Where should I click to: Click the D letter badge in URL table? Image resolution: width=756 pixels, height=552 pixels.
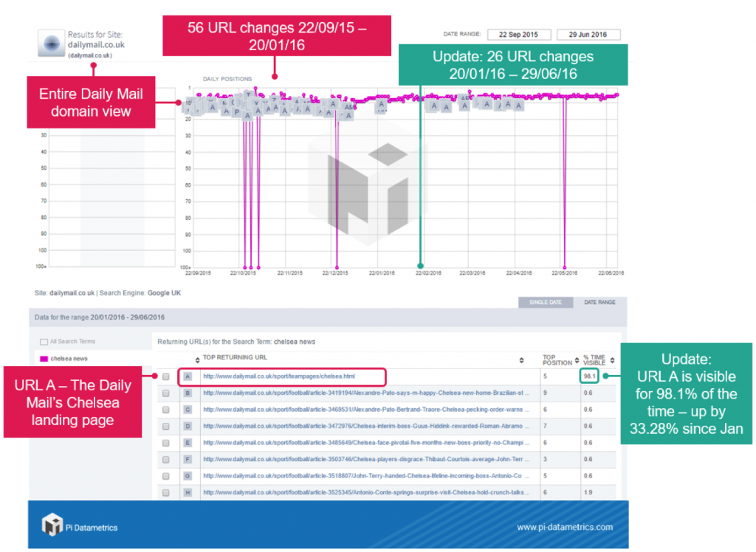click(x=188, y=426)
